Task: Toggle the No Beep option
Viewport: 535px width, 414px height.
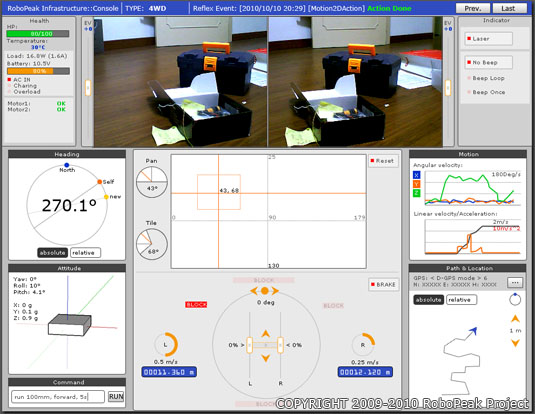Action: (488, 62)
